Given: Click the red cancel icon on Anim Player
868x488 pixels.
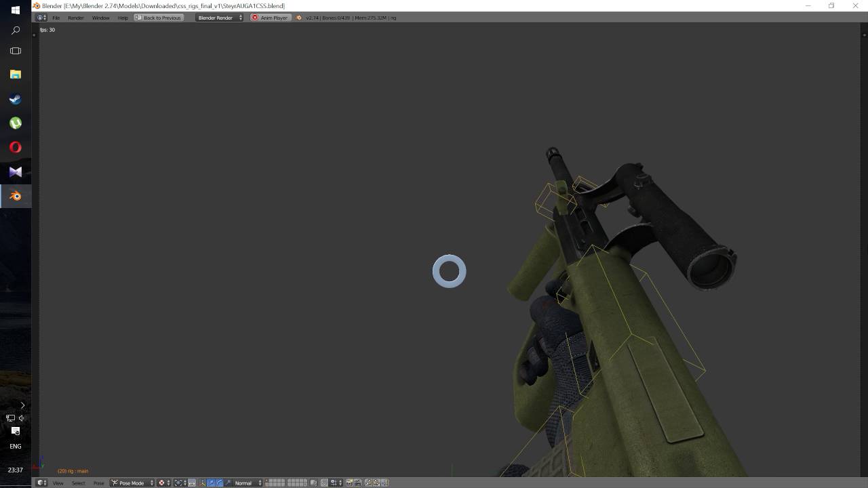Looking at the screenshot, I should [x=255, y=18].
